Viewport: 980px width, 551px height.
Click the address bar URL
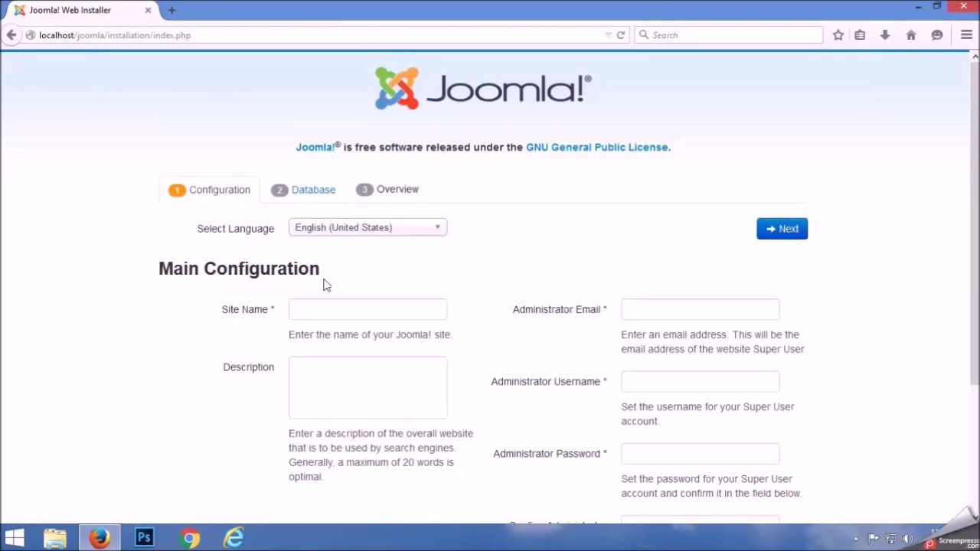click(115, 35)
